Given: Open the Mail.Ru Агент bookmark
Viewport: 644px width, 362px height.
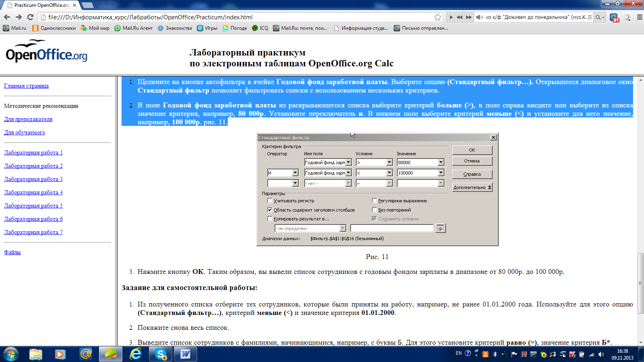Looking at the screenshot, I should click(134, 28).
